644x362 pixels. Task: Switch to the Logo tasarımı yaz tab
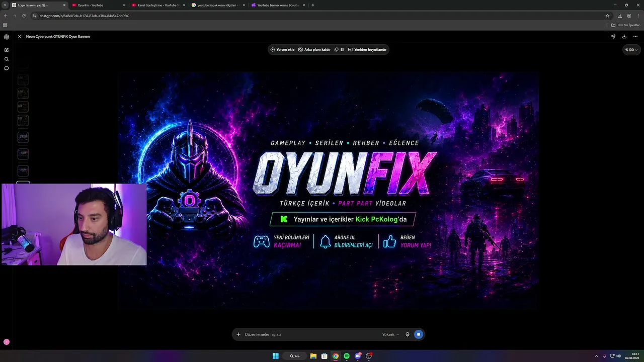click(x=39, y=5)
